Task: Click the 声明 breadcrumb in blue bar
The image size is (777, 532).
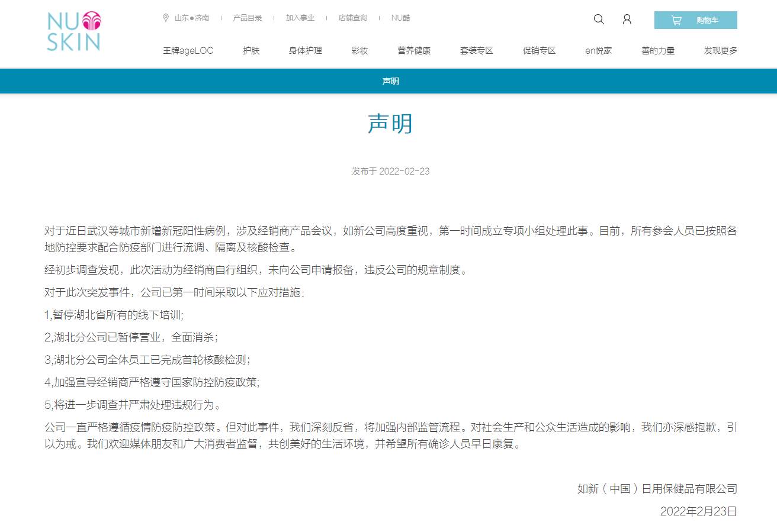Action: 390,81
